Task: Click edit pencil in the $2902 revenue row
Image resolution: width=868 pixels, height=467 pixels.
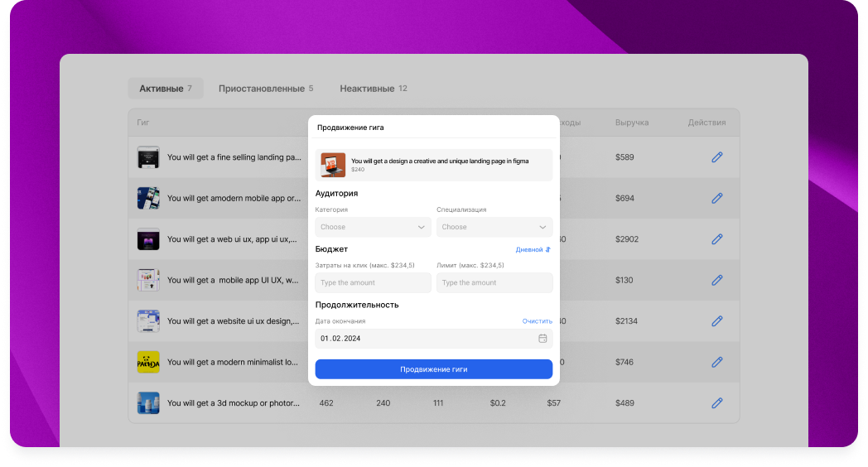Action: (x=717, y=239)
